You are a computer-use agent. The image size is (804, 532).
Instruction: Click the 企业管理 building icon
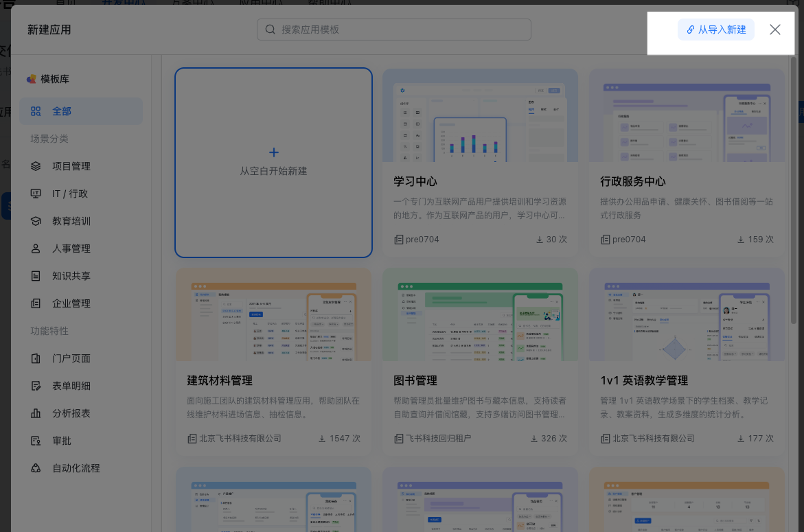(x=36, y=303)
